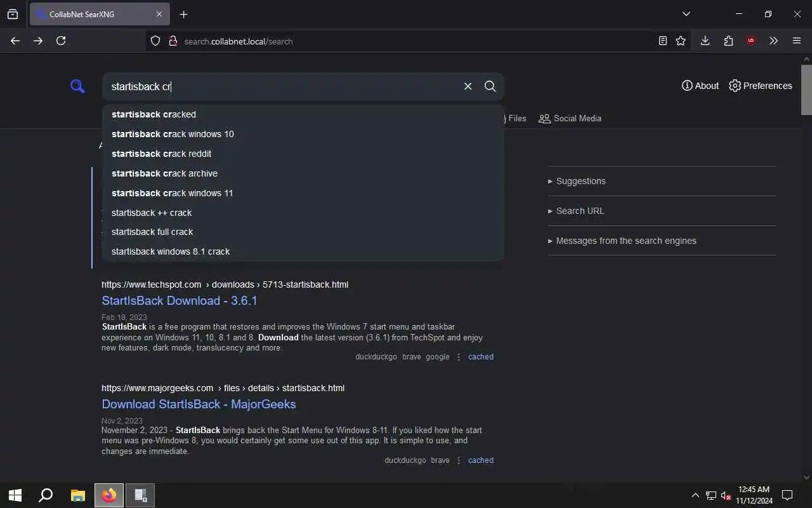Go back to previous page
812x508 pixels.
(x=15, y=41)
